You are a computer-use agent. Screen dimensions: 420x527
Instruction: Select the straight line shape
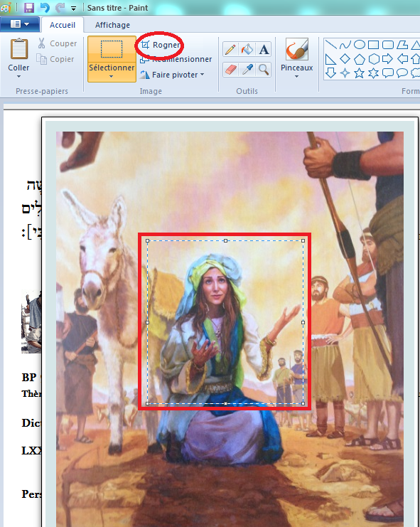click(331, 44)
